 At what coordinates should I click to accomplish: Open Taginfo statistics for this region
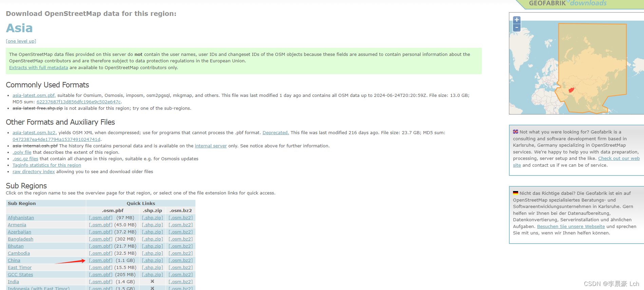tap(47, 165)
